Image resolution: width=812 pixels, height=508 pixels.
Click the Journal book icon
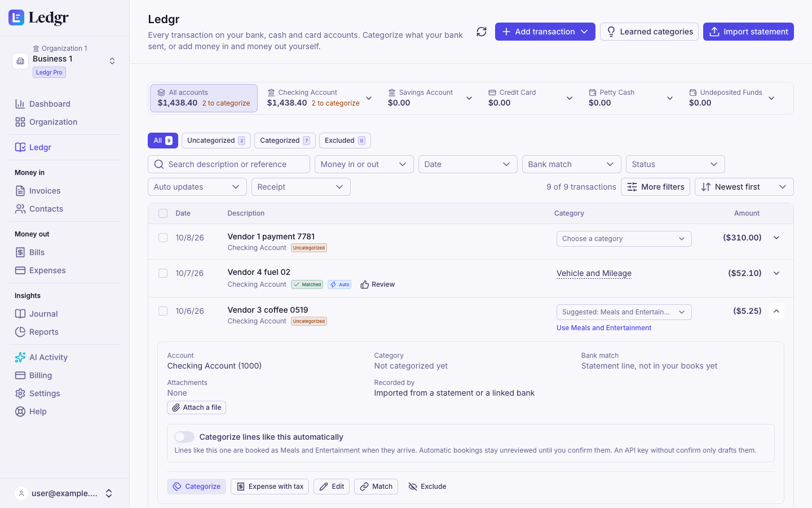(x=20, y=314)
